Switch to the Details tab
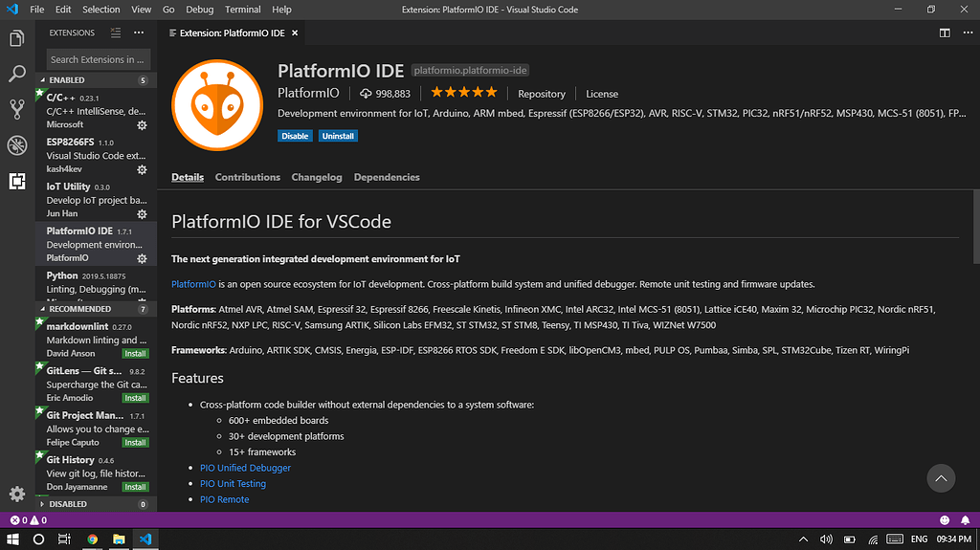 pos(188,177)
